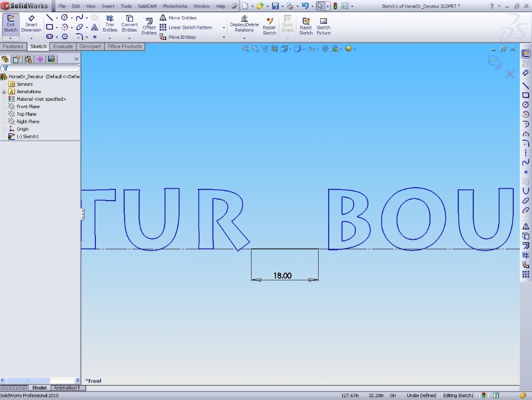The width and height of the screenshot is (532, 400).
Task: Open the Move Entities dropdown arrow
Action: [x=223, y=37]
